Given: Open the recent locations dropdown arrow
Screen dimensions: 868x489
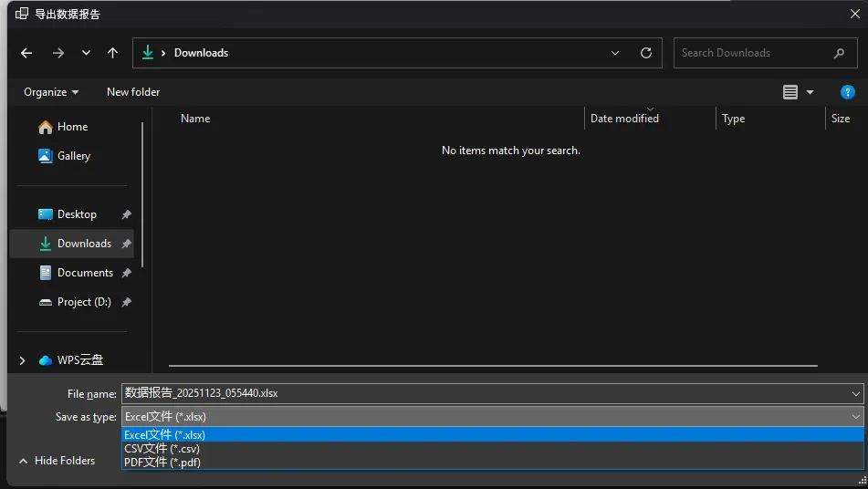Looking at the screenshot, I should 86,53.
